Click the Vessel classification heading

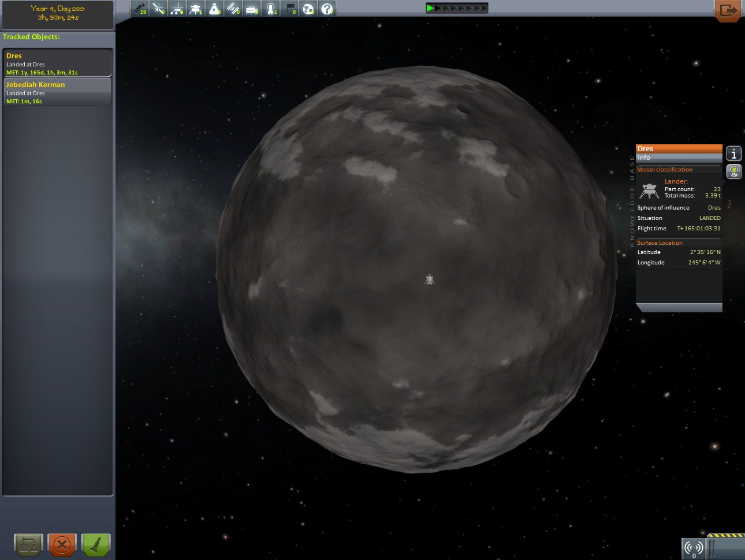pyautogui.click(x=665, y=170)
